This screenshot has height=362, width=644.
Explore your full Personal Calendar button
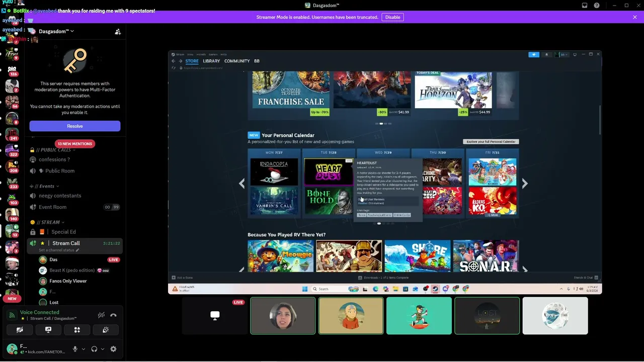pyautogui.click(x=491, y=142)
